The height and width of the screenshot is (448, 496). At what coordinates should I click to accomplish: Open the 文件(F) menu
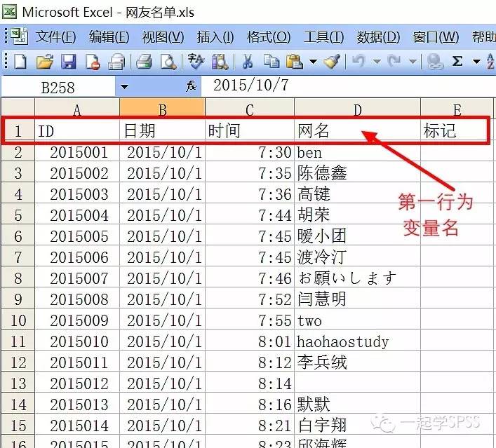(x=55, y=37)
